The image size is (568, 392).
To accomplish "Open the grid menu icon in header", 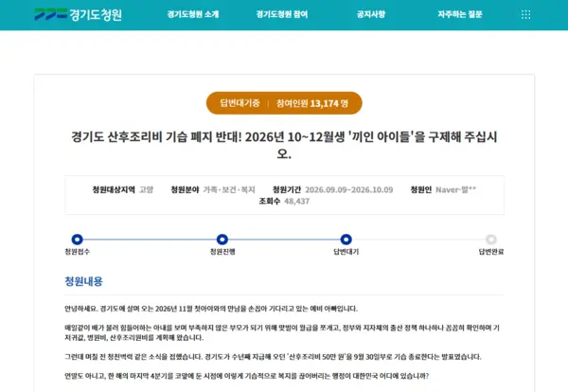I will tap(525, 14).
